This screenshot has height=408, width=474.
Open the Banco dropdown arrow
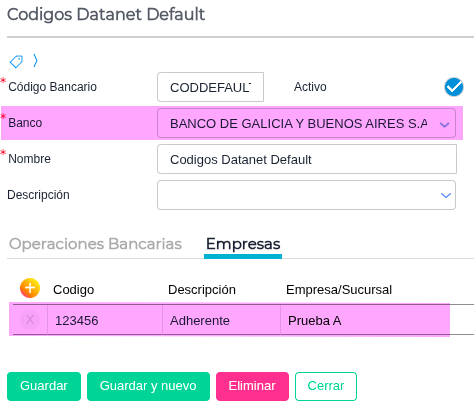pos(444,125)
